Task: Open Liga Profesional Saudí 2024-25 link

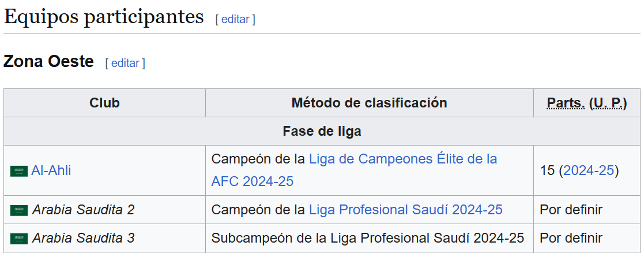Action: coord(406,210)
